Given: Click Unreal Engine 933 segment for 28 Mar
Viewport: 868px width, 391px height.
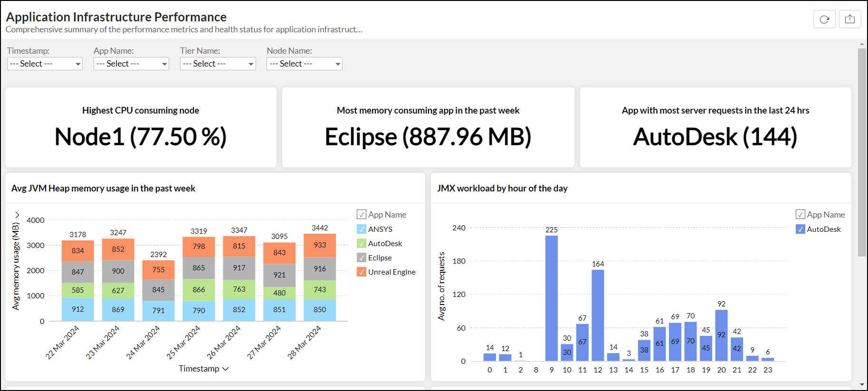Looking at the screenshot, I should click(320, 246).
